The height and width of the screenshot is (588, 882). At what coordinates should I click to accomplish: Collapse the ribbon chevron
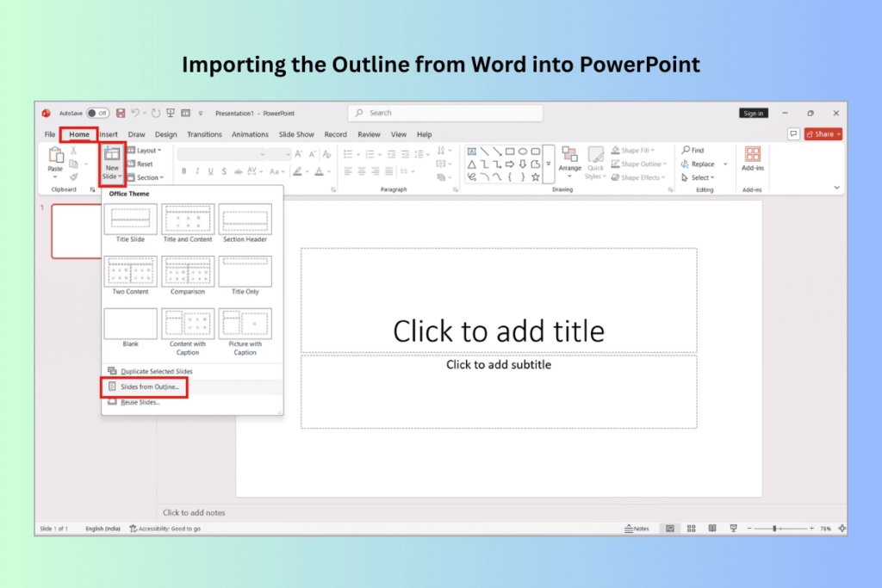(836, 188)
